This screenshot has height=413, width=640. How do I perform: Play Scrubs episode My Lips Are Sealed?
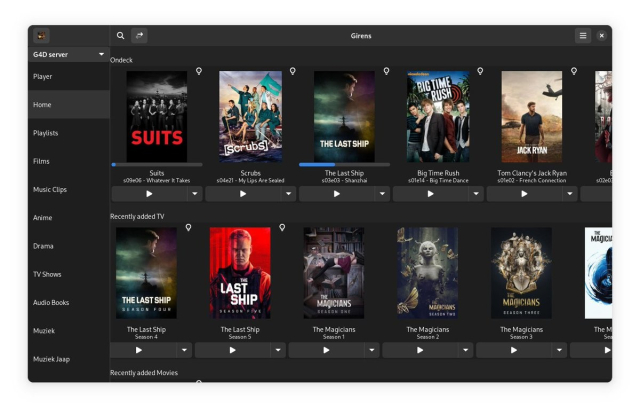tap(243, 194)
